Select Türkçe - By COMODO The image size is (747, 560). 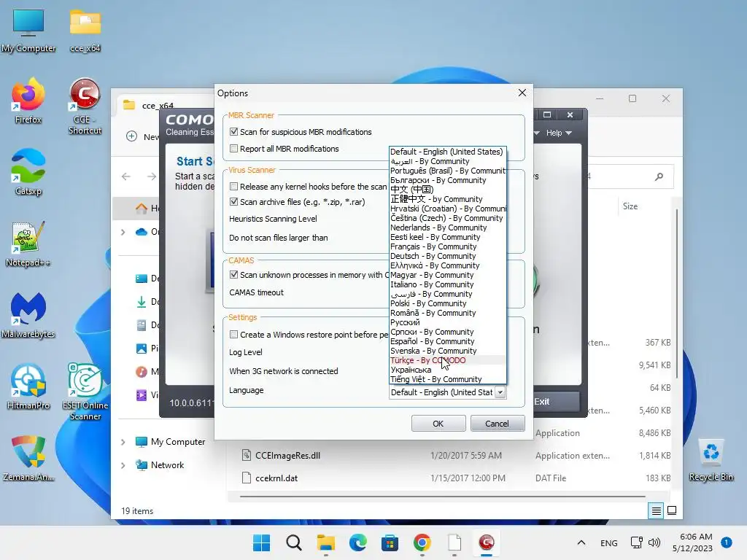pos(447,360)
